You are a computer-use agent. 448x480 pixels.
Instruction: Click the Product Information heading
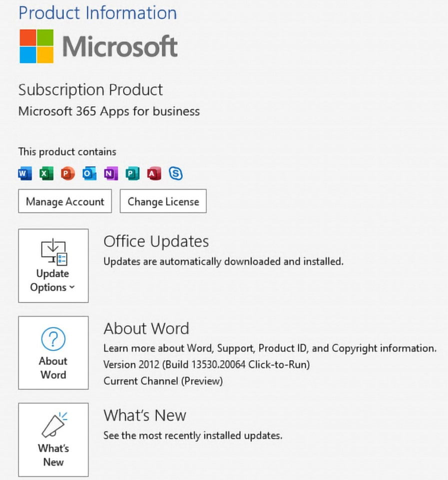pos(98,13)
